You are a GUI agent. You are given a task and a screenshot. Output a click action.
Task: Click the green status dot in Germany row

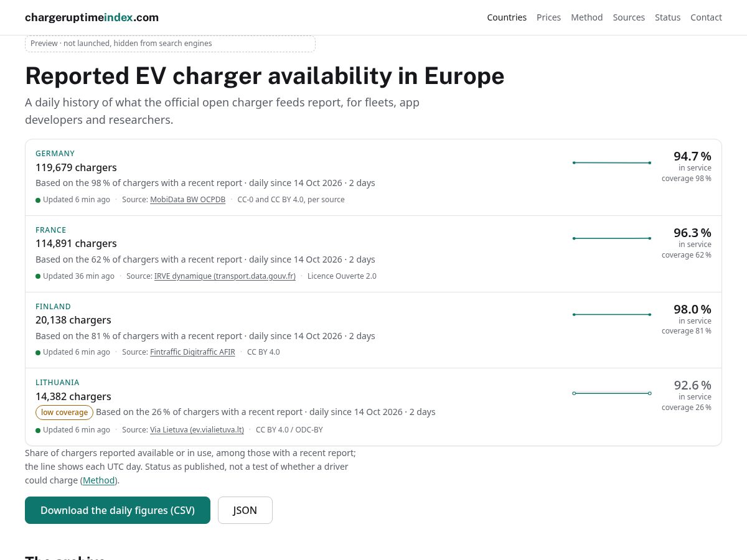point(38,200)
